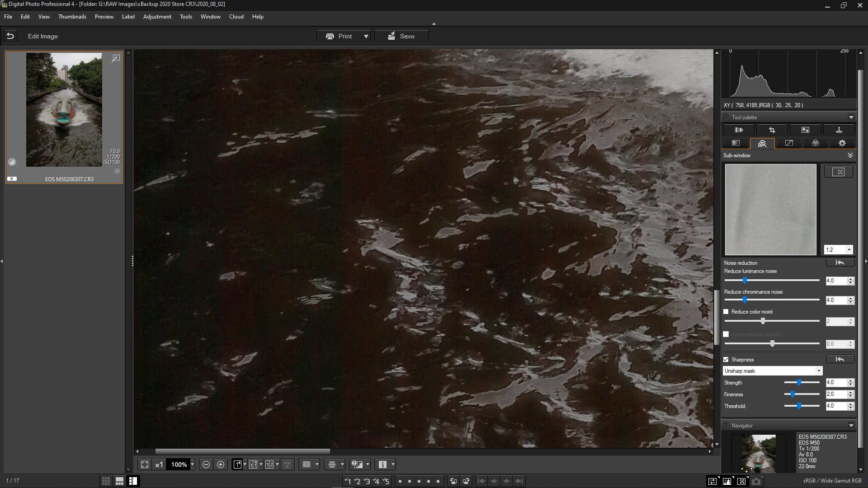
Task: Open the Tool palette header dropdown arrow
Action: click(x=851, y=117)
